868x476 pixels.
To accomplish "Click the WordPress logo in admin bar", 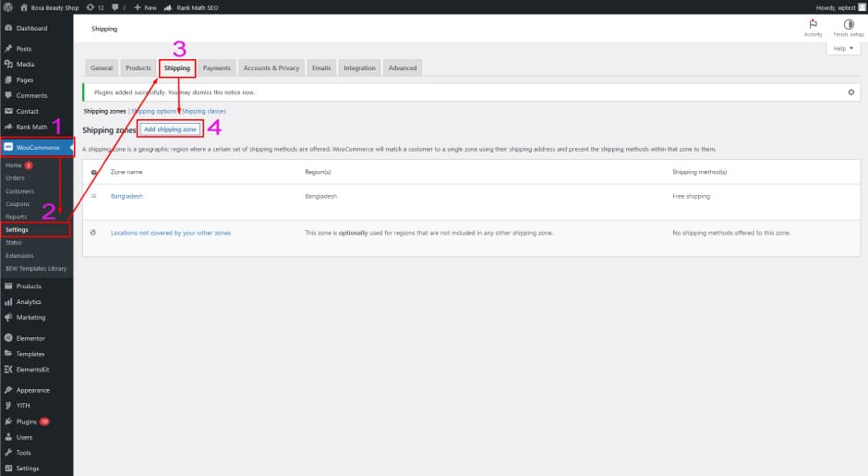I will click(7, 7).
